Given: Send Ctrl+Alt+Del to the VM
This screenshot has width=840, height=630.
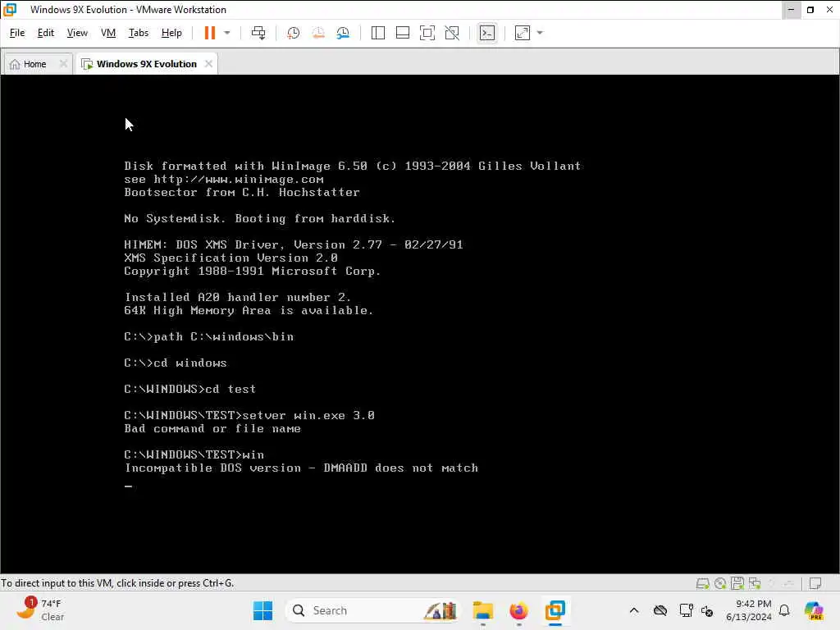Looking at the screenshot, I should pos(258,33).
